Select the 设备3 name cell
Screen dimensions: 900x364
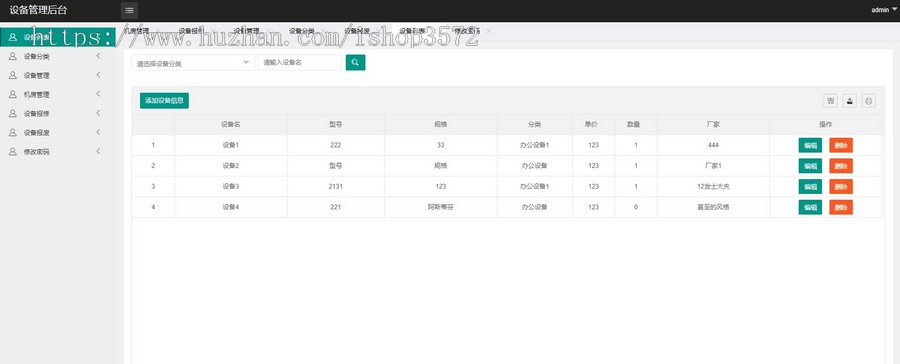pyautogui.click(x=231, y=187)
